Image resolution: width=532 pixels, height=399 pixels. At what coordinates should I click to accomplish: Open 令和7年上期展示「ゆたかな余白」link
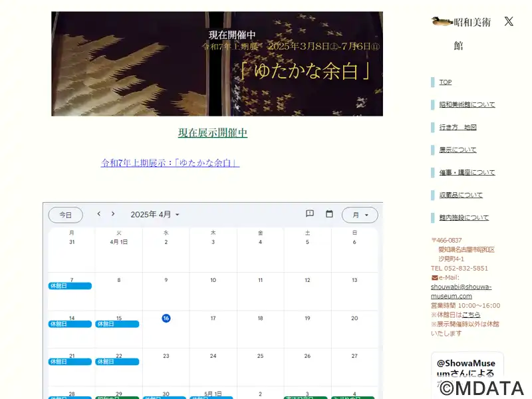[x=170, y=163]
